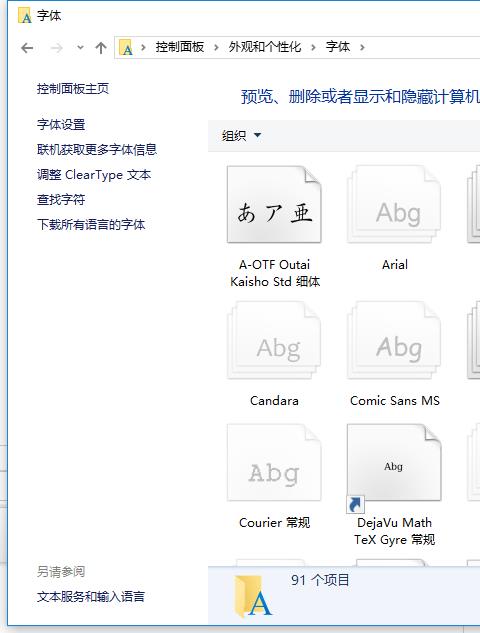Click 控制面板 breadcrumb in address bar
The width and height of the screenshot is (480, 633).
180,47
